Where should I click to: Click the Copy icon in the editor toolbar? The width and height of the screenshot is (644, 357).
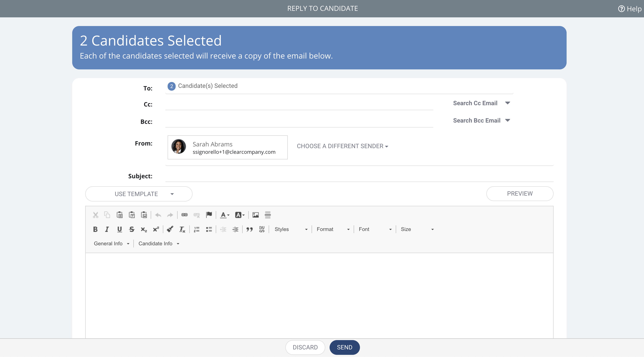coord(107,215)
